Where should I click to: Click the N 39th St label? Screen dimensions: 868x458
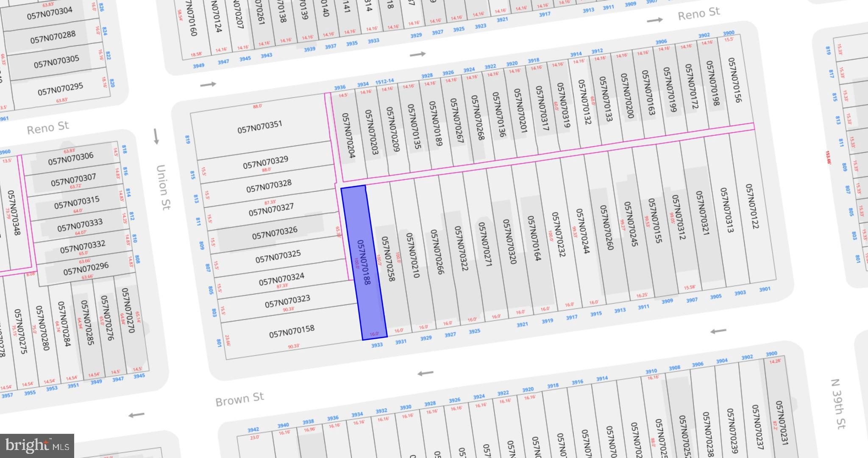(x=838, y=404)
